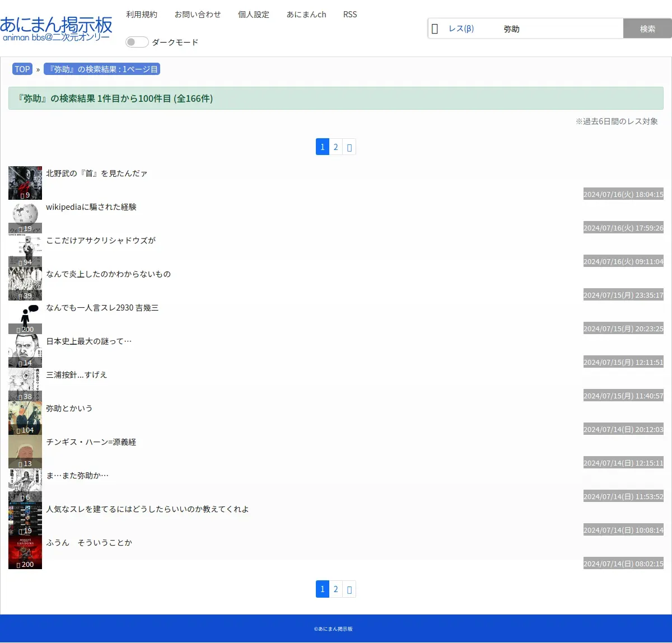The height and width of the screenshot is (643, 672).
Task: Click thumbnail of 弥助とかいう thread
Action: pos(25,418)
